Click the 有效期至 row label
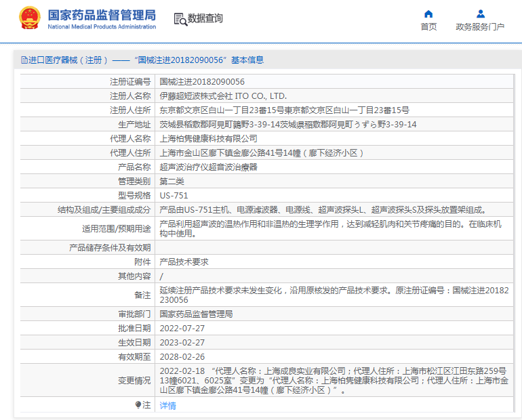 pyautogui.click(x=134, y=357)
